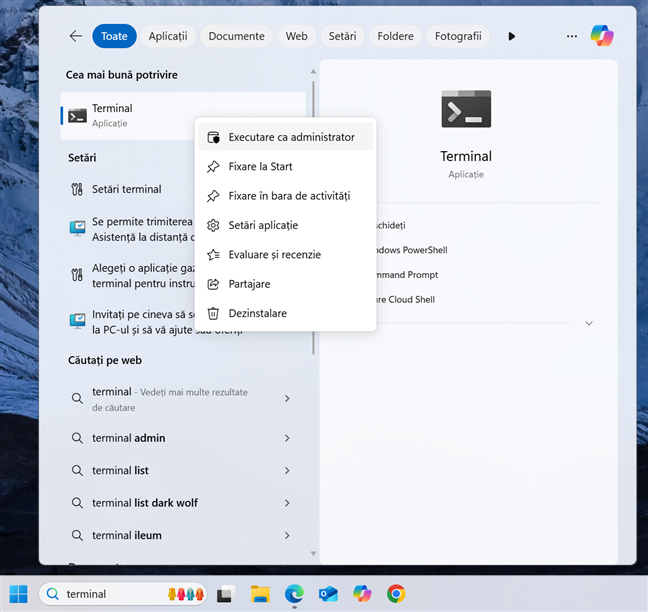The height and width of the screenshot is (612, 648).
Task: Expand the 'terminal admin' web suggestion arrow
Action: 287,438
